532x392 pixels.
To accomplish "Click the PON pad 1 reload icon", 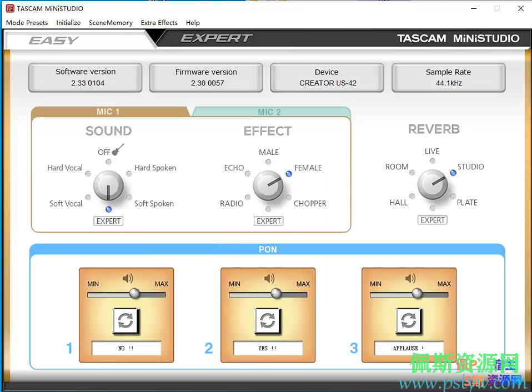I will [x=126, y=320].
